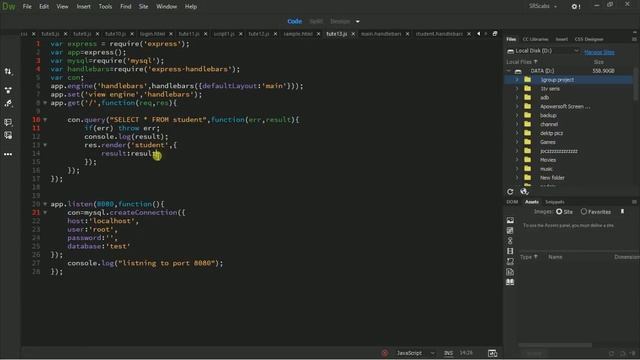The image size is (640, 360).
Task: Open the Window menu
Action: pos(167,7)
